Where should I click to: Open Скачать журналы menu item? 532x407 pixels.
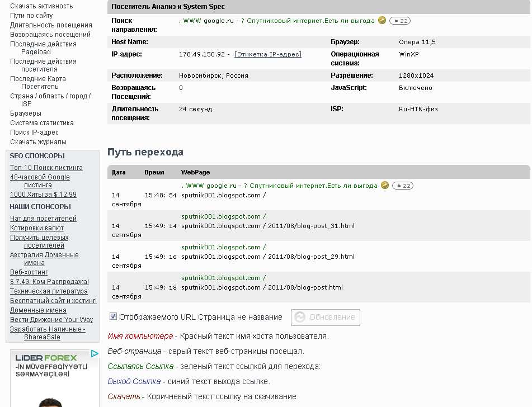(x=39, y=142)
